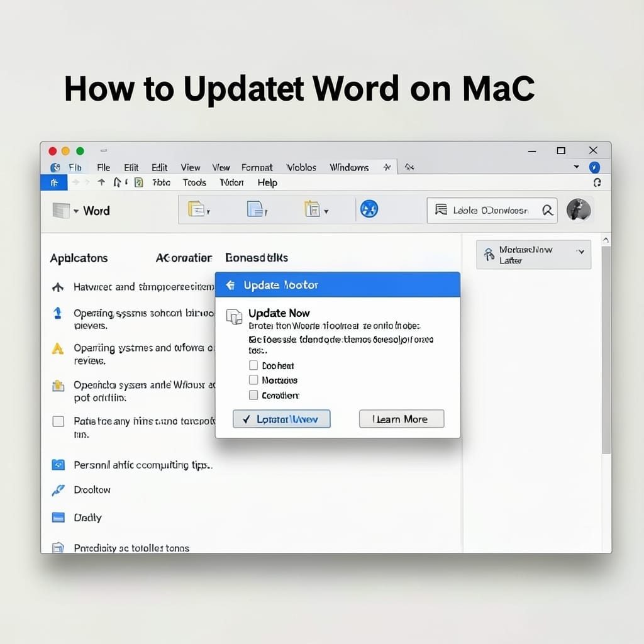
Task: Open the Help menu
Action: pyautogui.click(x=267, y=183)
